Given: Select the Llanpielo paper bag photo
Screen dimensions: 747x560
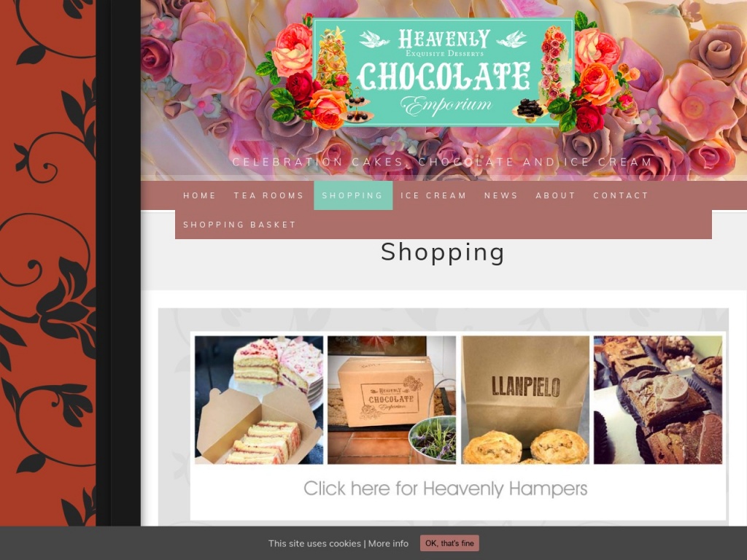Looking at the screenshot, I should [x=525, y=400].
